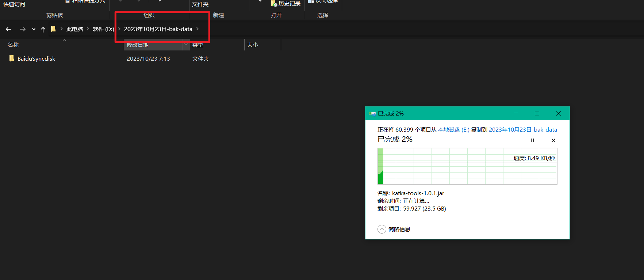The image size is (644, 280).
Task: Click the folder icon in address bar
Action: (x=53, y=29)
